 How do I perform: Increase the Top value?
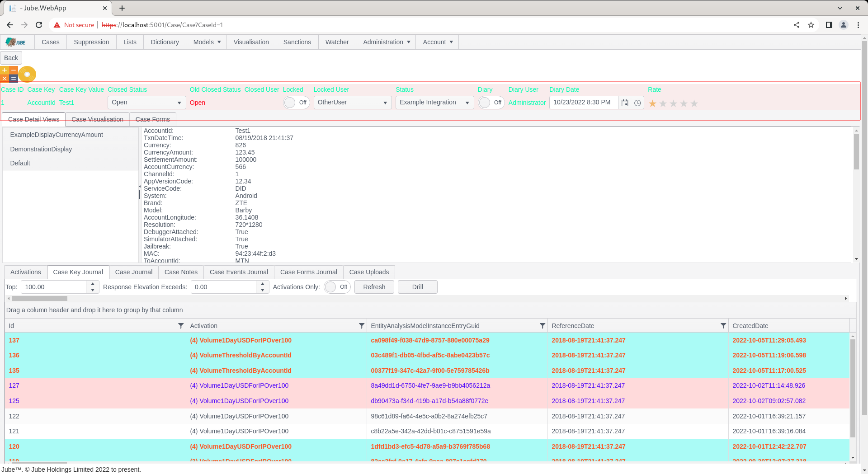tap(92, 284)
